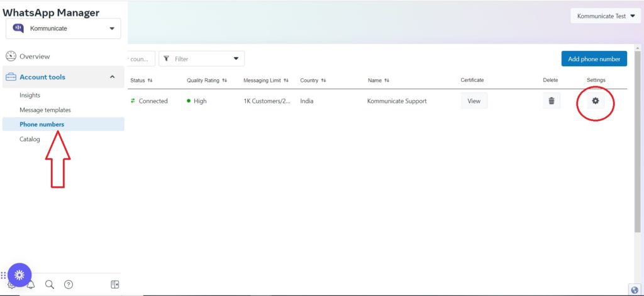Open settings gear for Kommunicate Support number
The image size is (644, 296).
595,101
